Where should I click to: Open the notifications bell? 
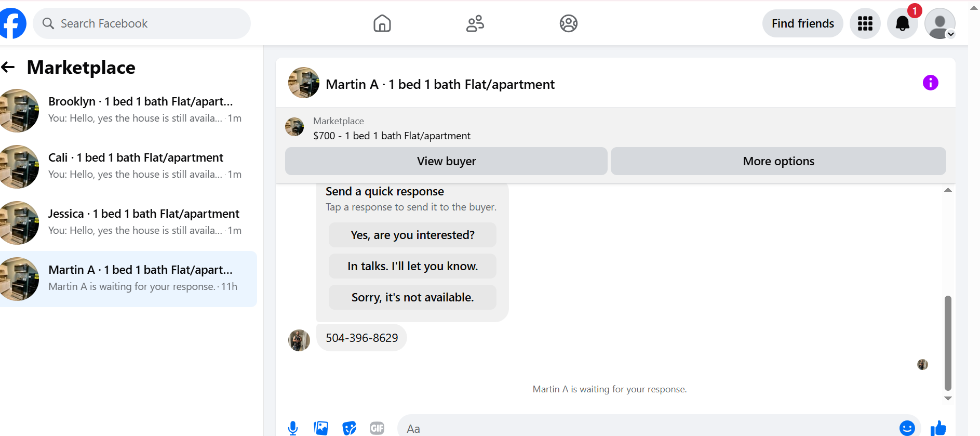[903, 23]
